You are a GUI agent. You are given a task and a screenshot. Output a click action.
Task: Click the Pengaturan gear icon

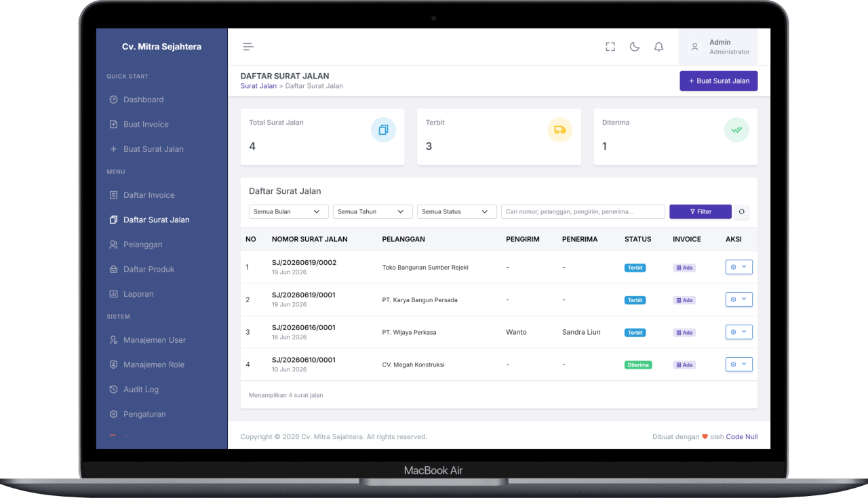coord(113,414)
